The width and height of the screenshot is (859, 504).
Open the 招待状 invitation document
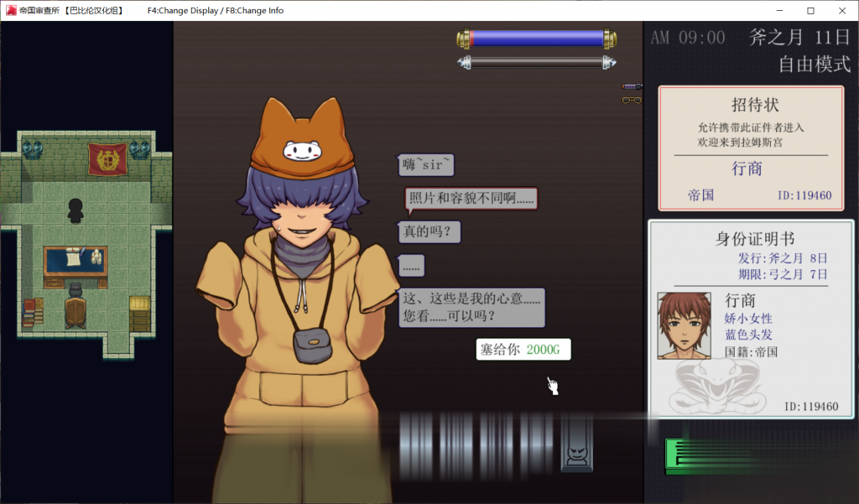(751, 148)
